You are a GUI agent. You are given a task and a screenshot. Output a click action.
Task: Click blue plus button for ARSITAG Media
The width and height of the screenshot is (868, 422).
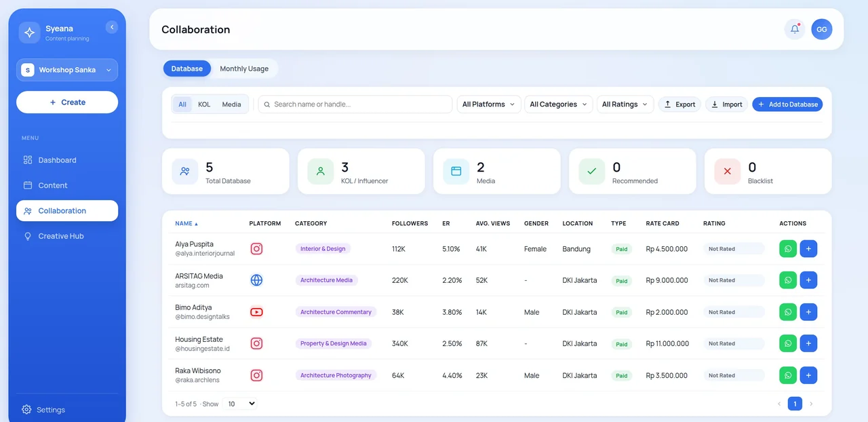pyautogui.click(x=808, y=280)
